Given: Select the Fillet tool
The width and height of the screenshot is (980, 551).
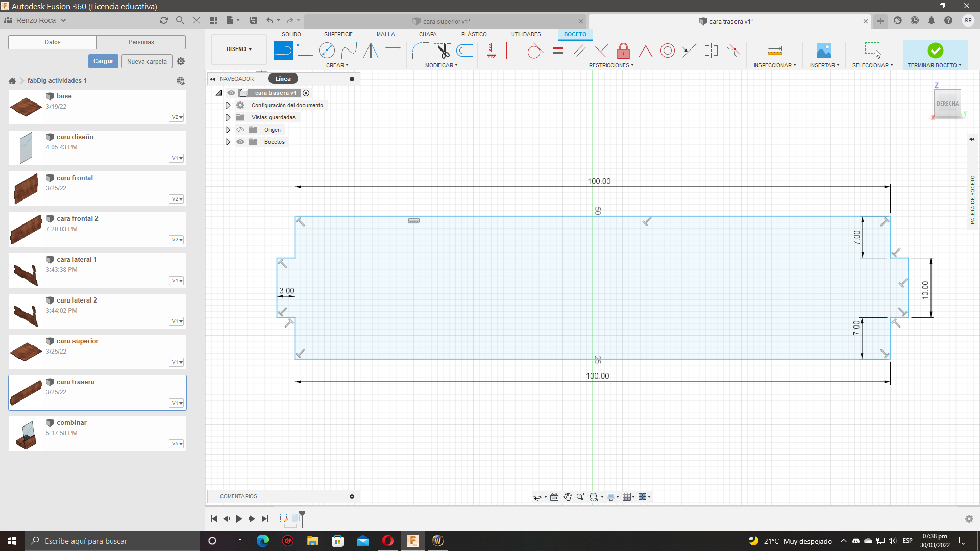Looking at the screenshot, I should click(420, 51).
